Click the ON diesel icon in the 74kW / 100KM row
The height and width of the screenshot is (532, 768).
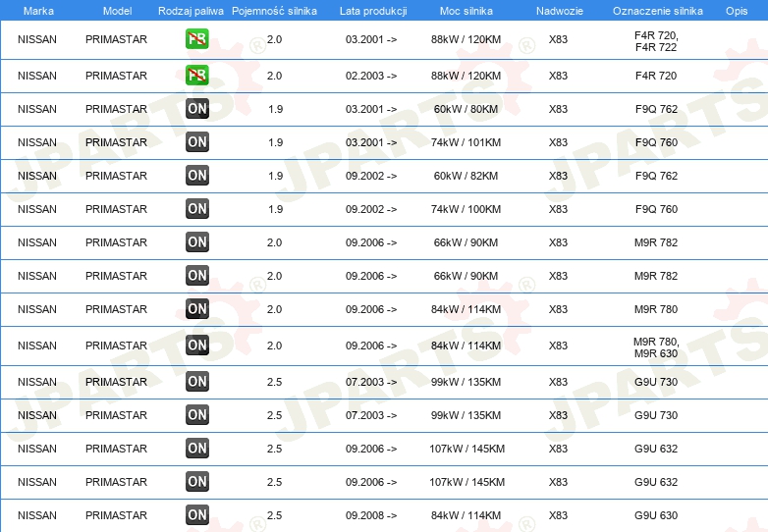[x=196, y=208]
